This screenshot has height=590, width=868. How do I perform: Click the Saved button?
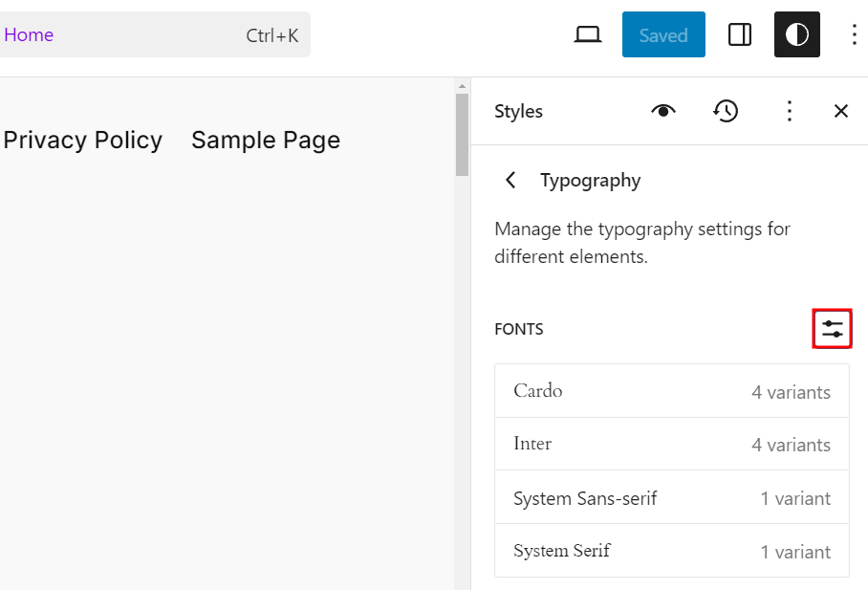tap(663, 34)
